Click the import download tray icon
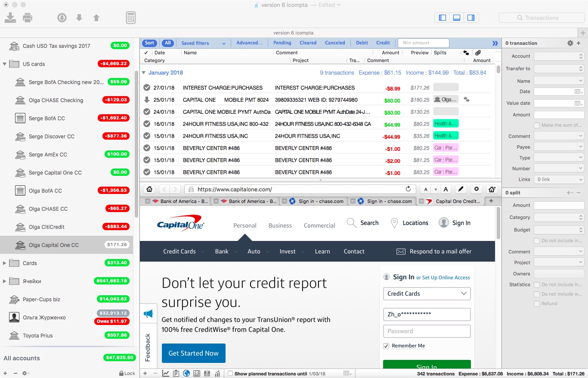Viewport: 588px width, 378px height. click(x=10, y=18)
